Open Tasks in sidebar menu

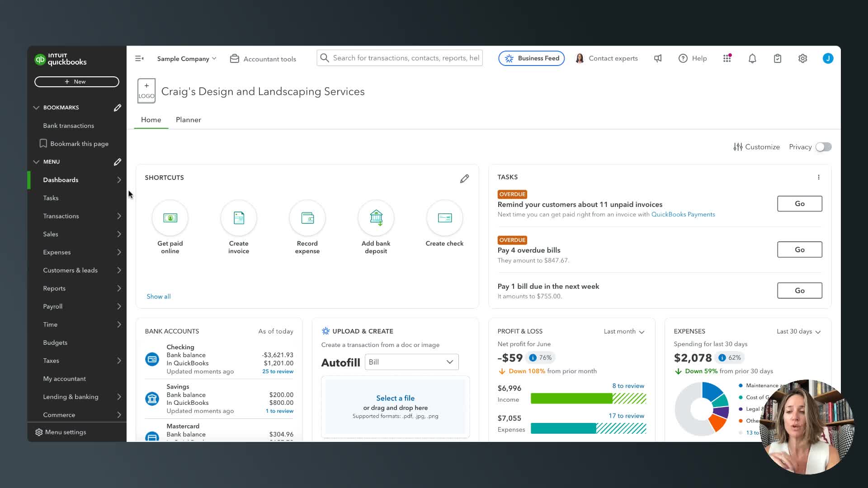click(x=77, y=198)
